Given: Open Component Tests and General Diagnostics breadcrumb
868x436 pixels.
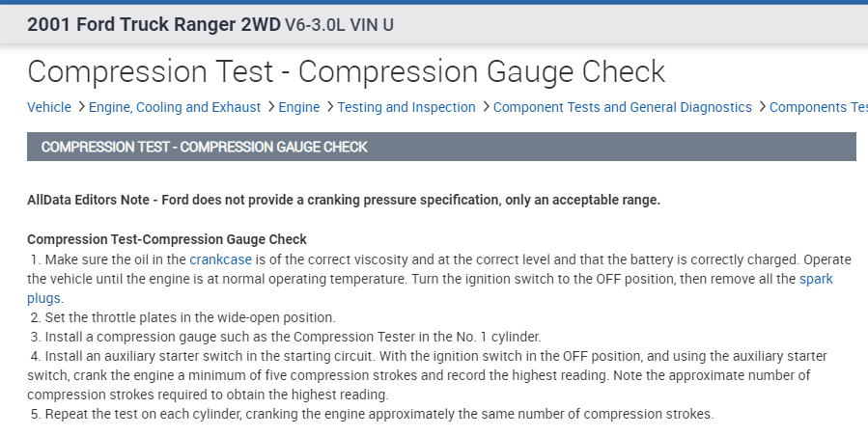Looking at the screenshot, I should pos(622,107).
